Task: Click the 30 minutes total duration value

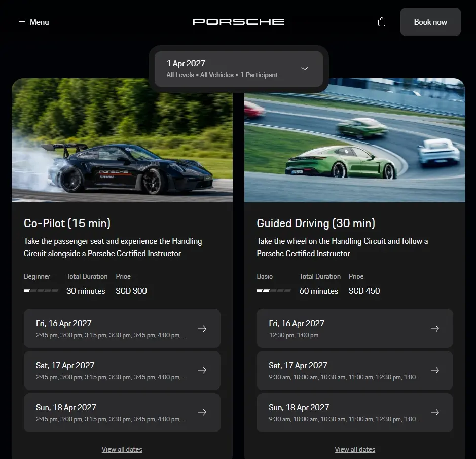Action: coord(86,291)
